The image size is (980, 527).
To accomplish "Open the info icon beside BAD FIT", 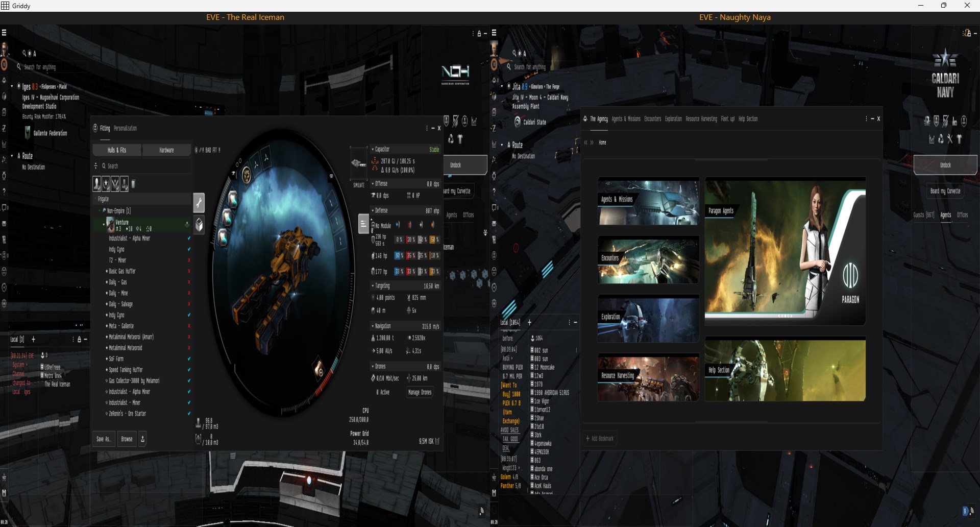I will (x=197, y=150).
